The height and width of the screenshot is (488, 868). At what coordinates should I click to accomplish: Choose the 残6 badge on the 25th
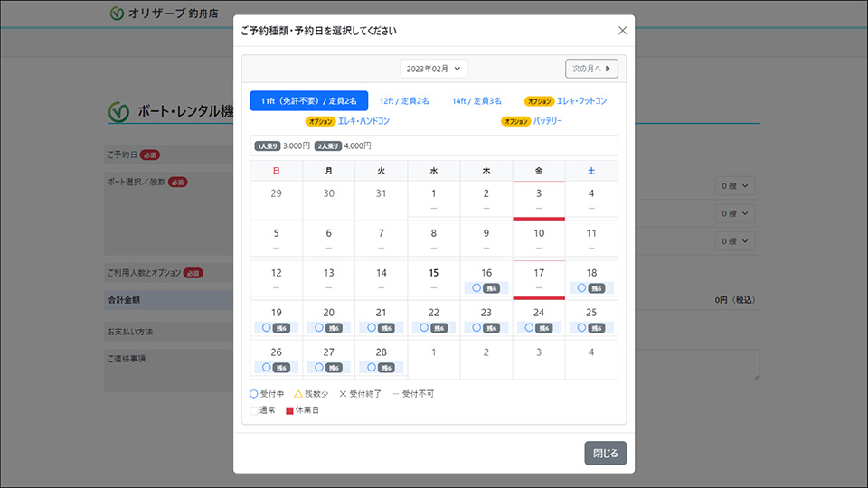[597, 328]
